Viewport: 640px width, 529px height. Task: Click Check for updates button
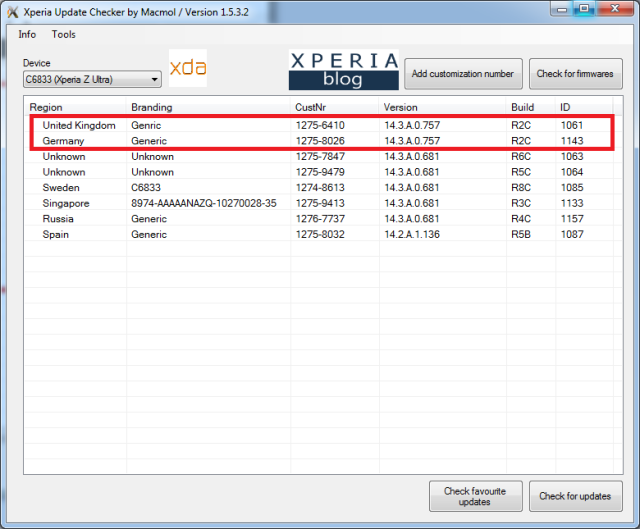click(x=576, y=496)
